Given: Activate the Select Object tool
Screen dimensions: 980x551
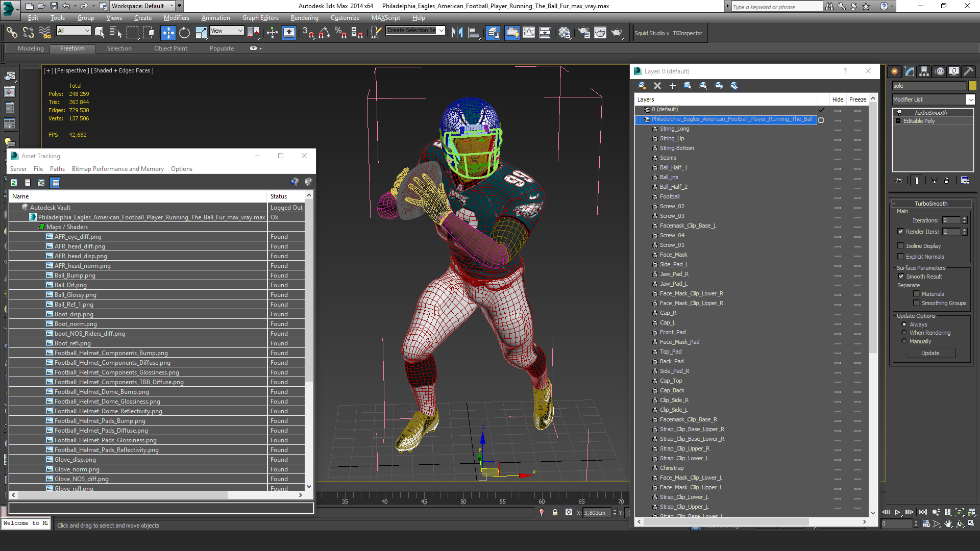Looking at the screenshot, I should (100, 33).
